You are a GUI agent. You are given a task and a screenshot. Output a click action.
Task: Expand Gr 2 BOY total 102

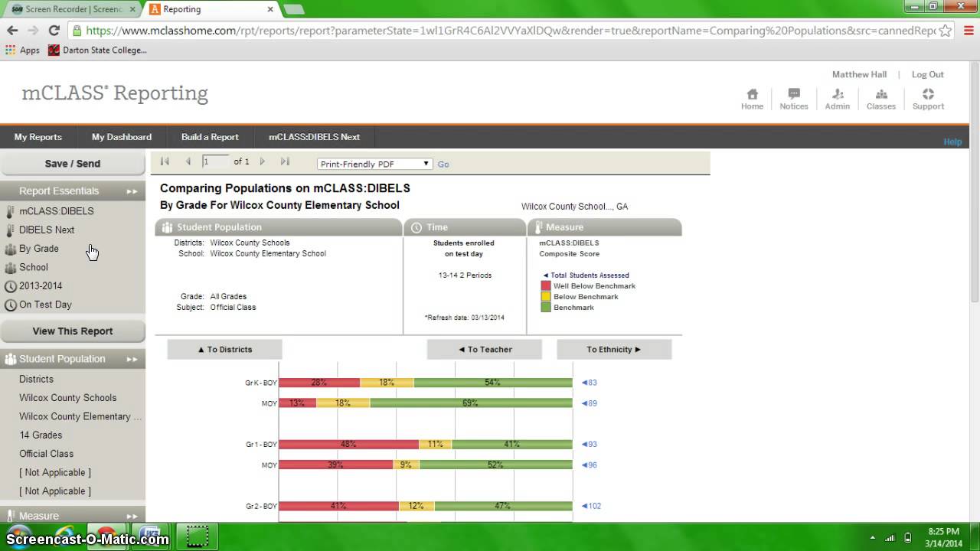(x=591, y=506)
